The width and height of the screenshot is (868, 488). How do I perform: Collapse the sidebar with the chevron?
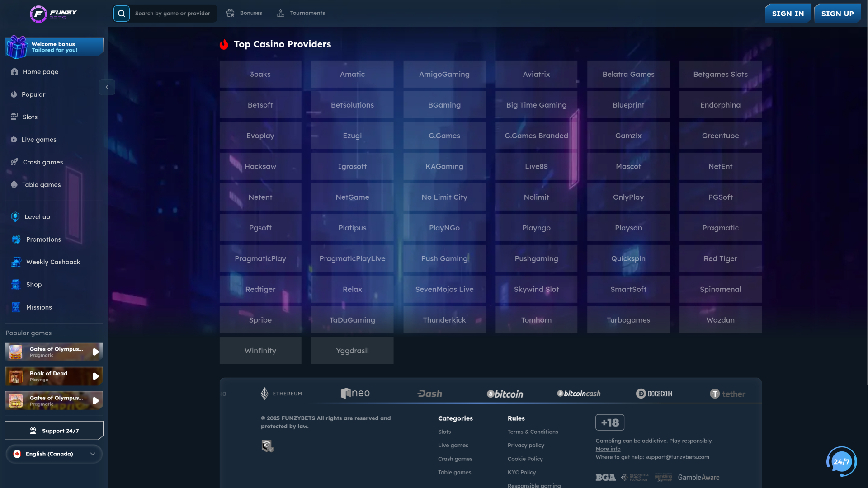[107, 87]
